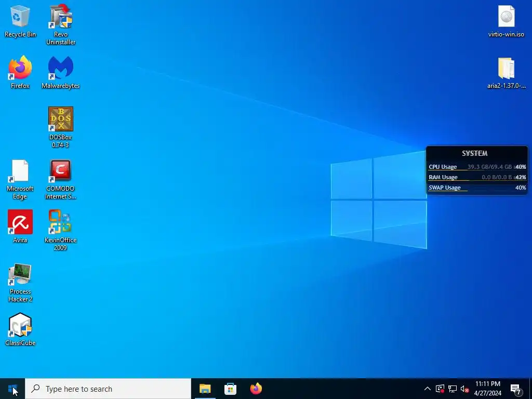Open the Windows Start menu
The height and width of the screenshot is (399, 532).
click(12, 389)
